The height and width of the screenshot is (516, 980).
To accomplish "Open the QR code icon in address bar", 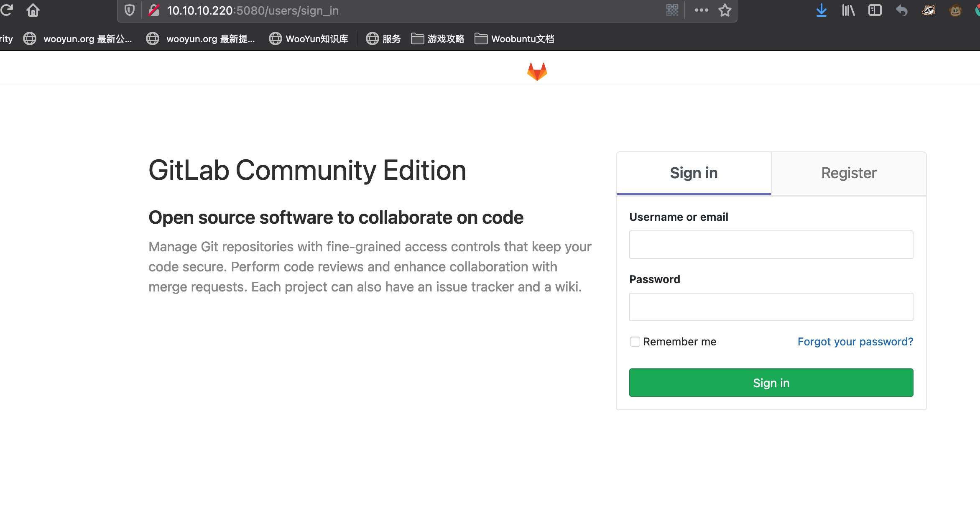I will point(672,10).
